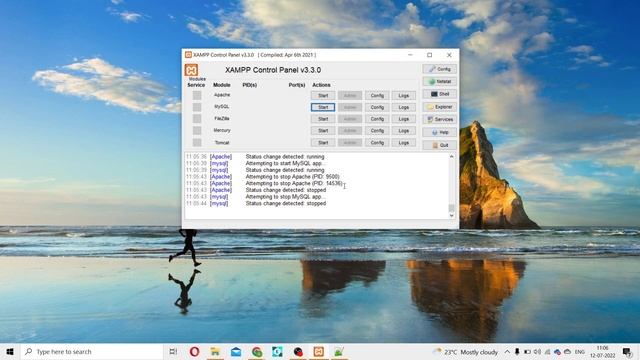Open the Mail app from the taskbar
640x360 pixels.
(x=236, y=351)
